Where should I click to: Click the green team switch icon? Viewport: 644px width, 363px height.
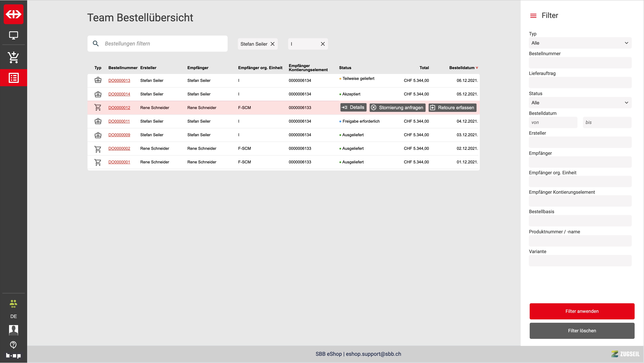[x=14, y=304]
